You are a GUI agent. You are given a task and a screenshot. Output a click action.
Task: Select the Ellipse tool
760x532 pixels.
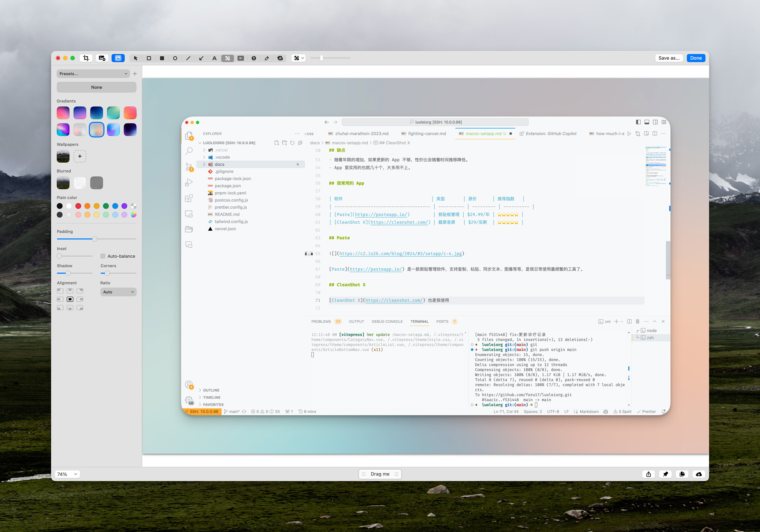click(175, 58)
